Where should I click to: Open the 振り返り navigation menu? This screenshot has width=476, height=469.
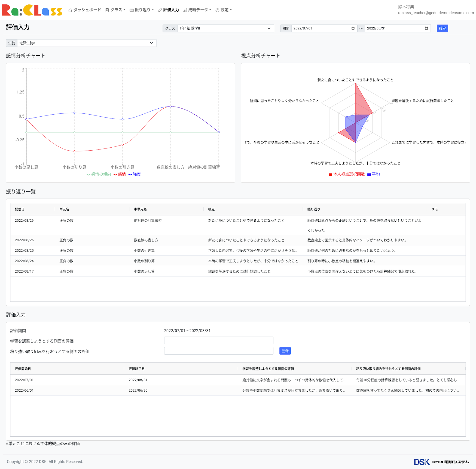point(142,10)
